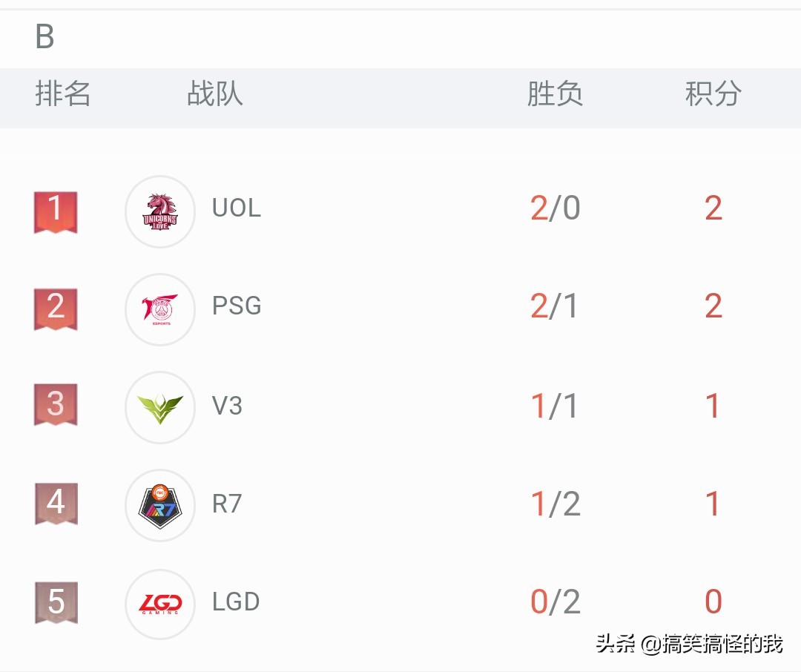The height and width of the screenshot is (672, 801).
Task: Click the UOL unicorn team logo
Action: 160,211
